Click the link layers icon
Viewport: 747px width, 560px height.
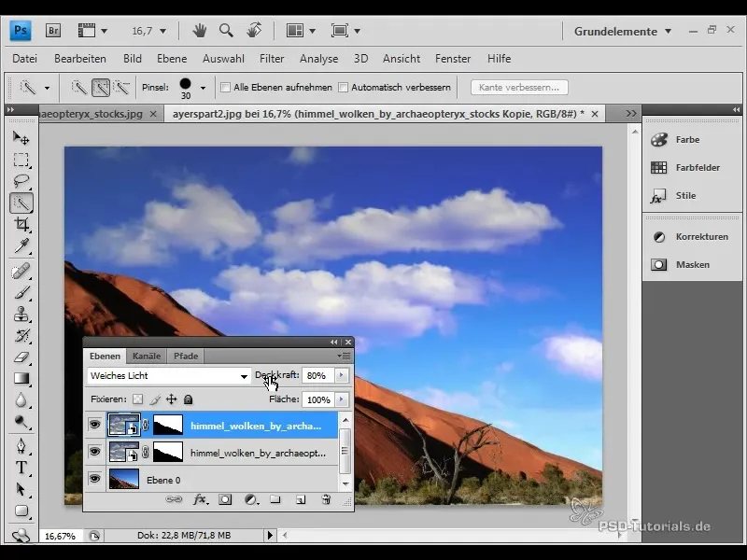174,499
